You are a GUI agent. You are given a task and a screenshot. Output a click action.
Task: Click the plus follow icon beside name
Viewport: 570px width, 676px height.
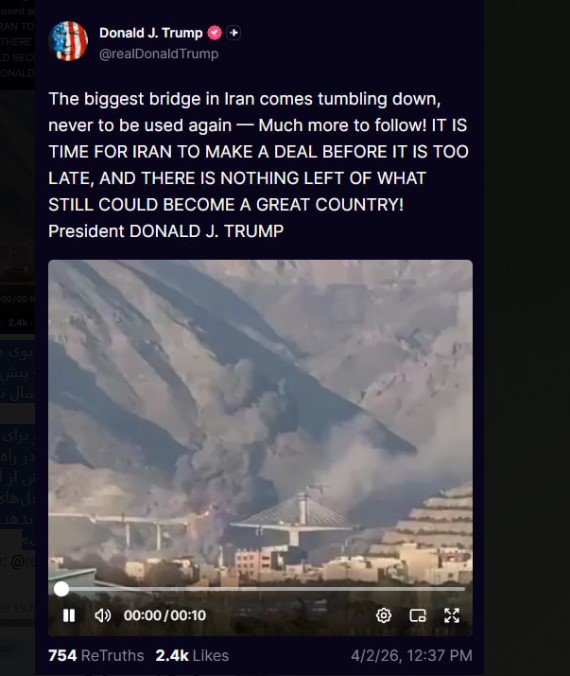click(x=234, y=33)
